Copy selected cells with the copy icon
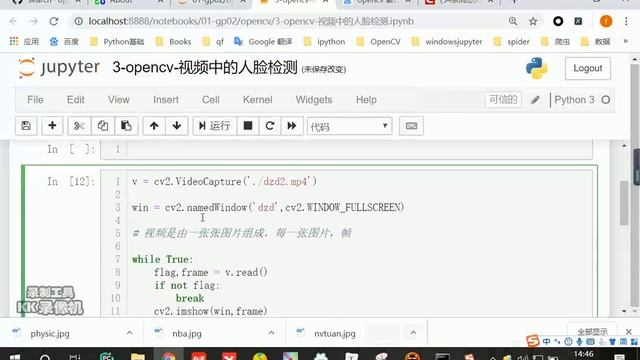 point(102,126)
